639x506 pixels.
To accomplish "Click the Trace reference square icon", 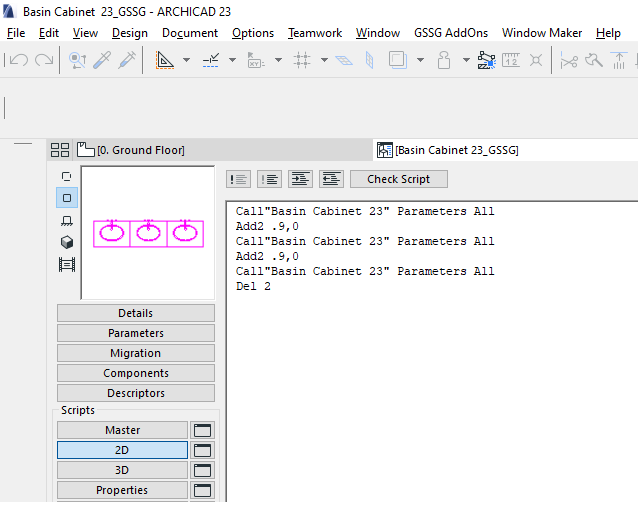I will point(397,60).
